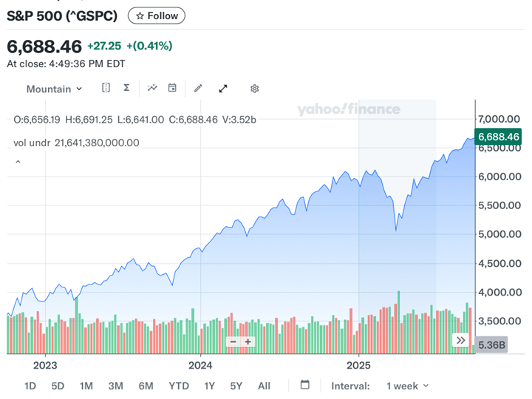Screen dimensions: 532x399
Task: Click the sigma indicators icon
Action: pos(126,88)
